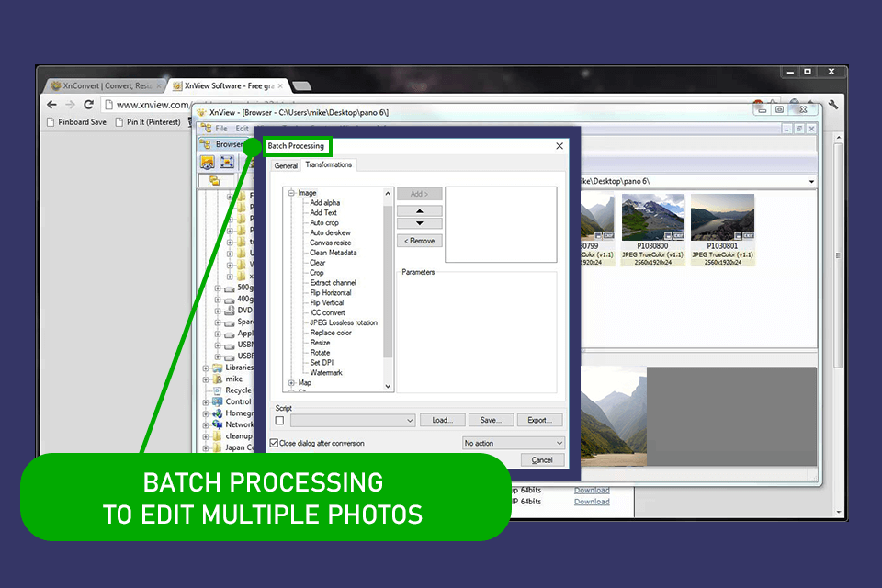
Task: Click the Export... script button
Action: click(540, 420)
